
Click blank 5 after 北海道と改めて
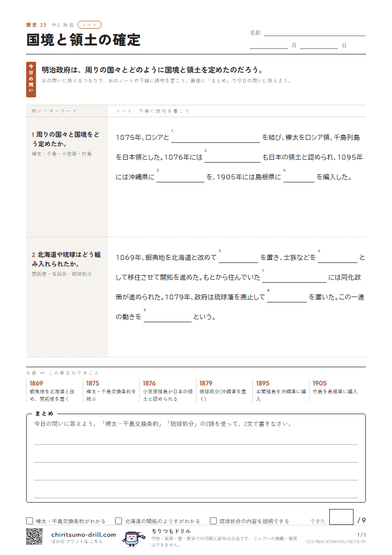[238, 257]
